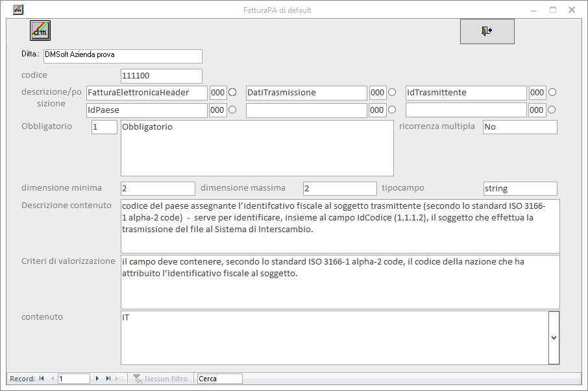Click the exit door button
The height and width of the screenshot is (391, 588).
point(487,31)
